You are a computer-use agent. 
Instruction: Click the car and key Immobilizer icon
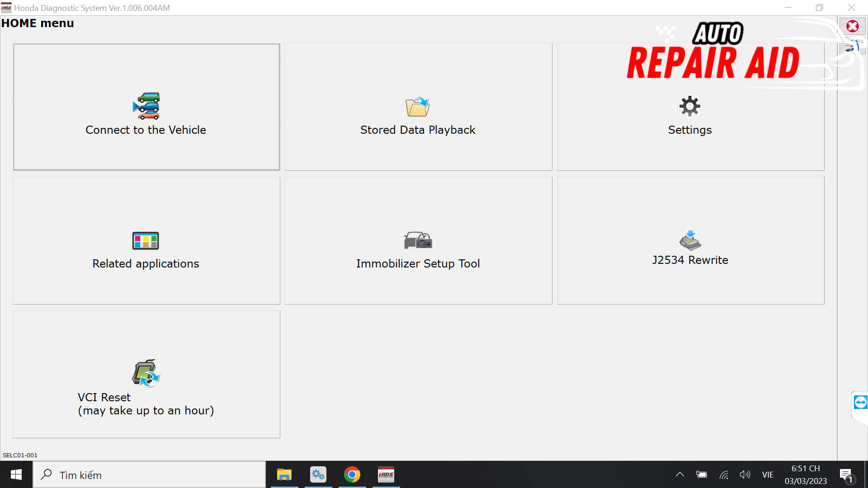tap(418, 240)
